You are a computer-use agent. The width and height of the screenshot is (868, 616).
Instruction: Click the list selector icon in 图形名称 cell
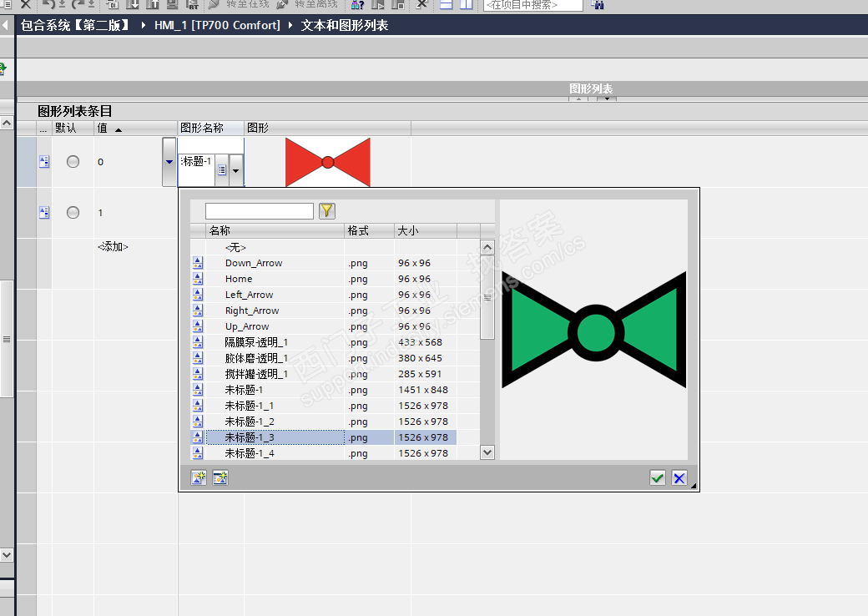222,170
